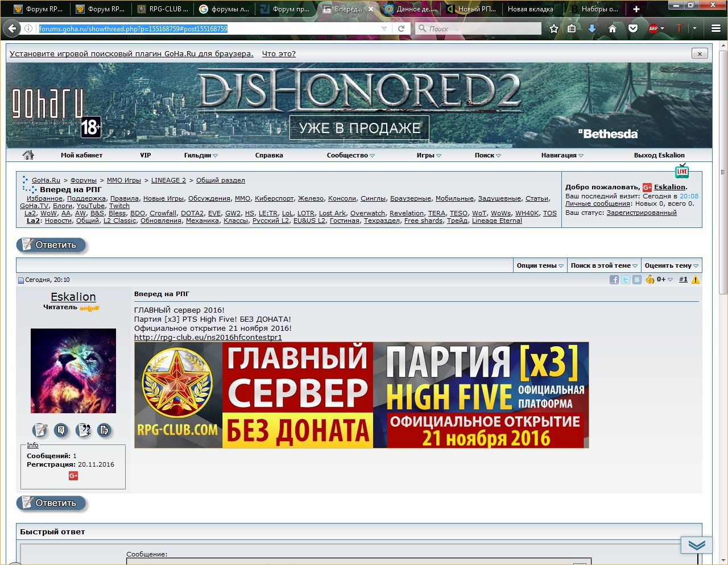Go to LINEAGE 2 breadcrumb link
Viewport: 728px width, 565px height.
point(168,180)
